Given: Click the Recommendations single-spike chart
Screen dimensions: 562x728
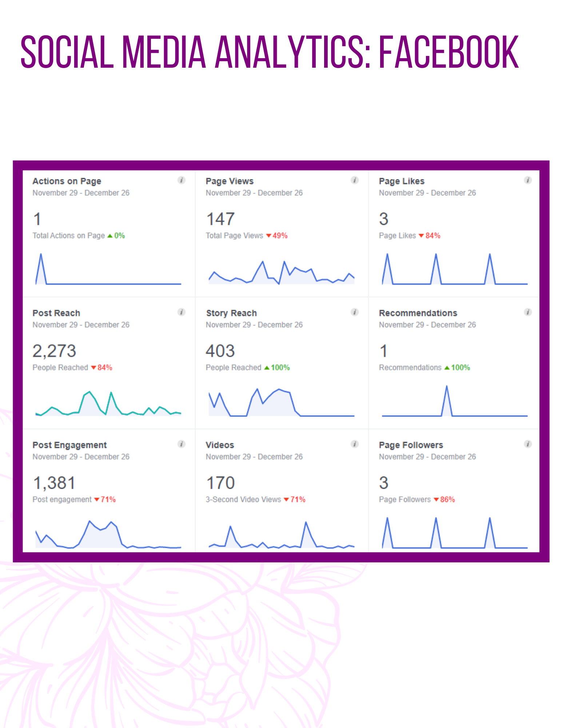Looking at the screenshot, I should click(x=455, y=401).
